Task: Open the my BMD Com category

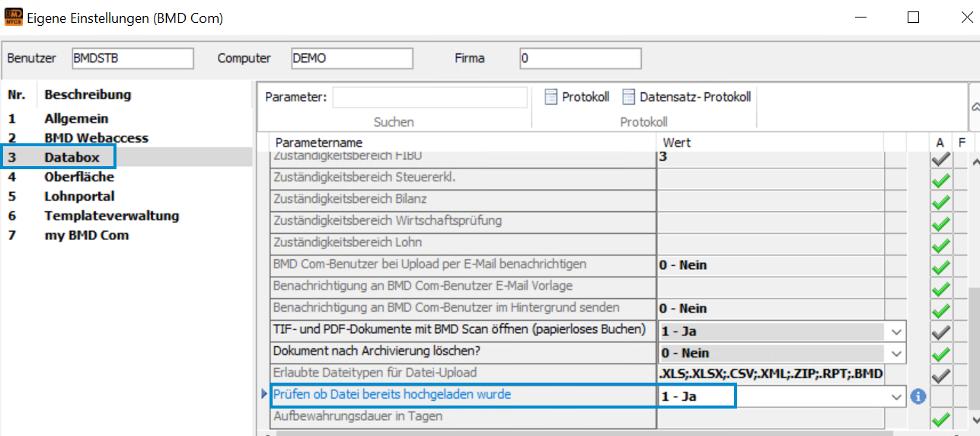Action: [x=87, y=236]
